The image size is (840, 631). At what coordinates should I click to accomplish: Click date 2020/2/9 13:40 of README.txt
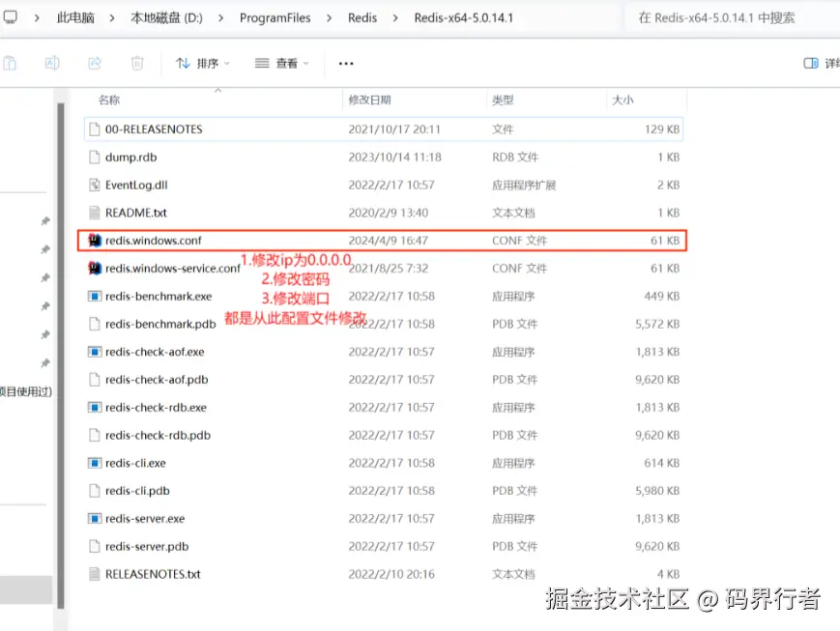click(x=389, y=213)
